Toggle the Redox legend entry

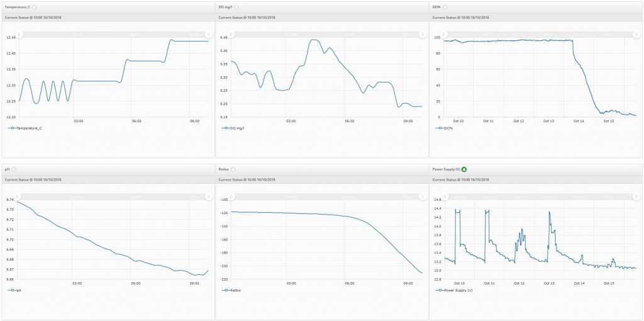click(233, 290)
